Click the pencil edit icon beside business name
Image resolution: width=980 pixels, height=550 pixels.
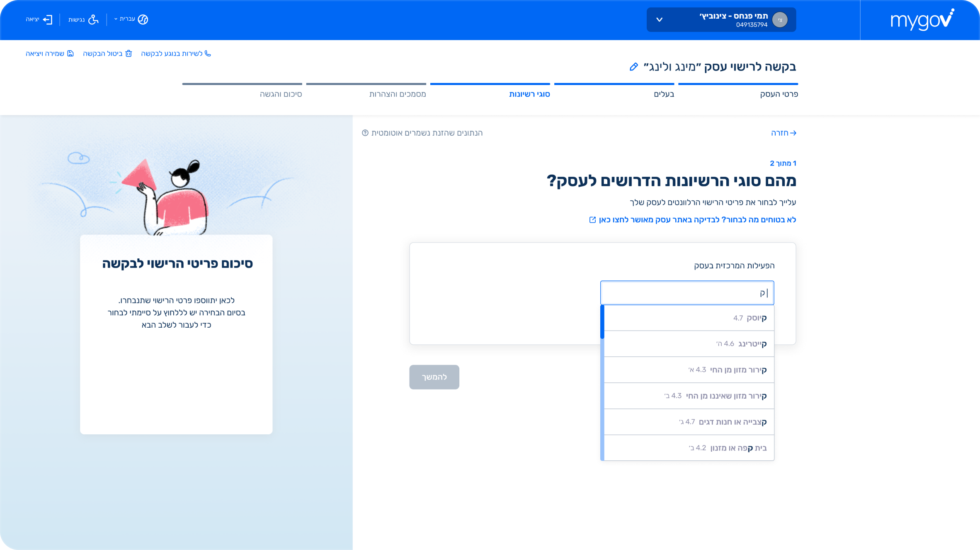(x=633, y=67)
